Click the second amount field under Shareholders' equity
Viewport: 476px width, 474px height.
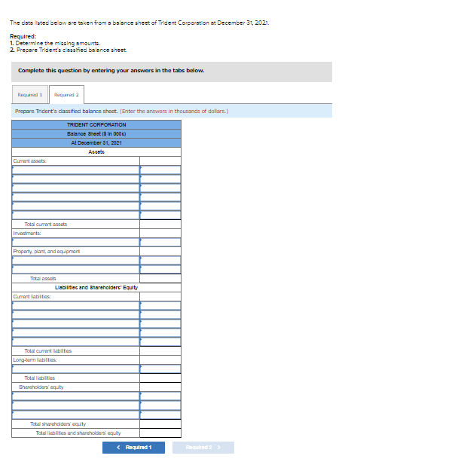point(160,405)
